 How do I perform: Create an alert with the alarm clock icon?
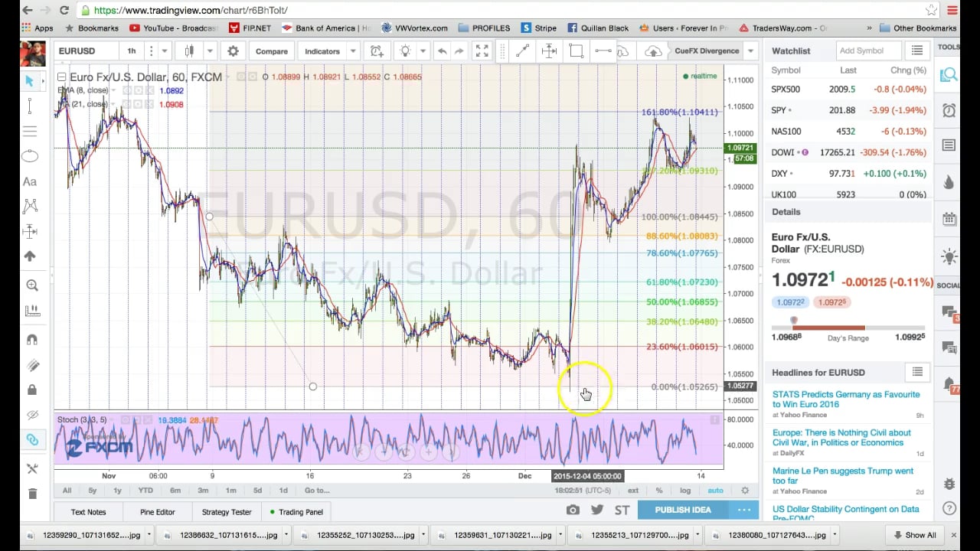(376, 51)
